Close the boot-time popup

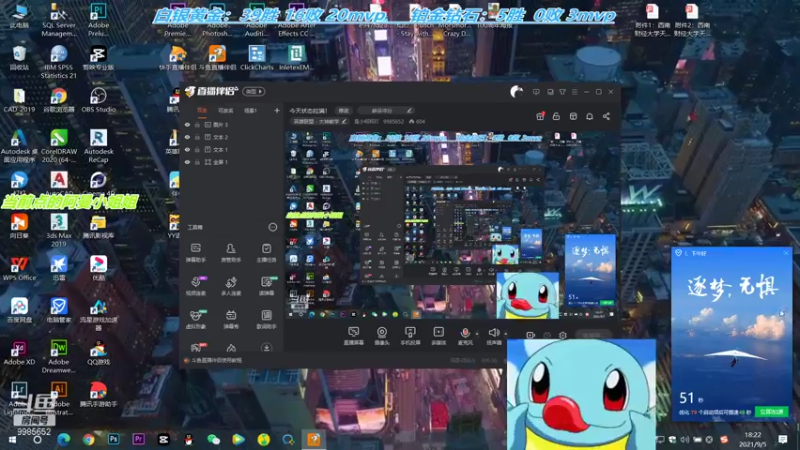click(x=786, y=253)
